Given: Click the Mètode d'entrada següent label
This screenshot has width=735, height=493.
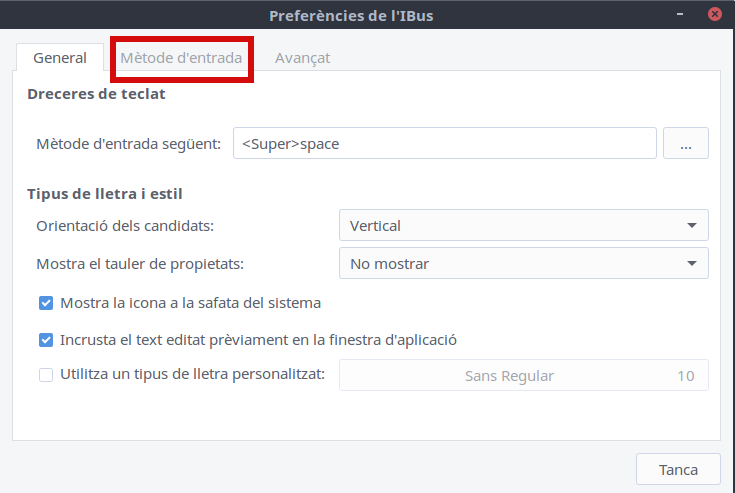Looking at the screenshot, I should click(x=128, y=144).
